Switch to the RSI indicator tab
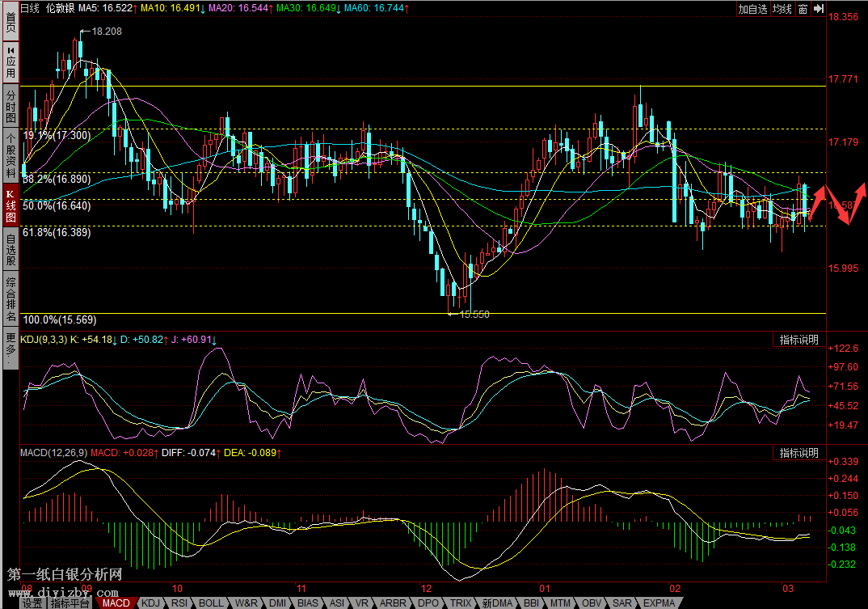Screen dimensions: 868x609 click(x=180, y=603)
